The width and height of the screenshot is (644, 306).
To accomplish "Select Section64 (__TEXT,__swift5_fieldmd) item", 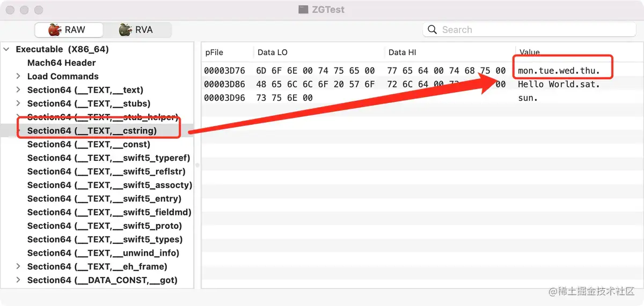I will pyautogui.click(x=109, y=212).
